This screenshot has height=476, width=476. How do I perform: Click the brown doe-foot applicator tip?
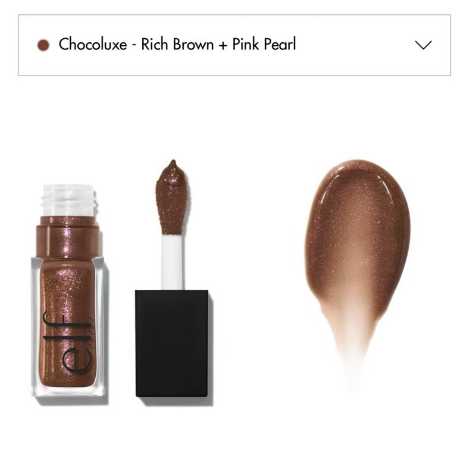pos(173,198)
